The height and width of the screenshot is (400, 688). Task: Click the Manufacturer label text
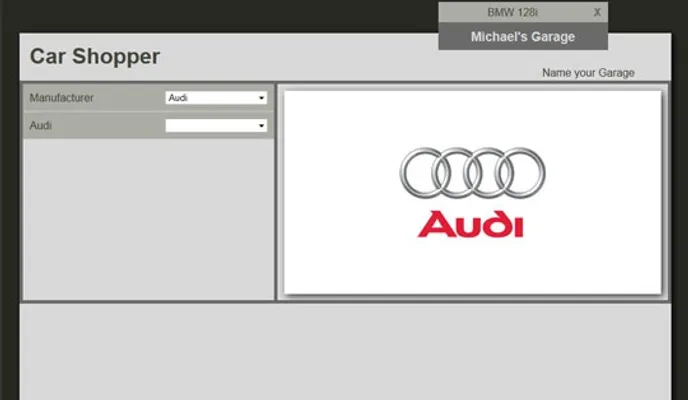click(x=62, y=98)
